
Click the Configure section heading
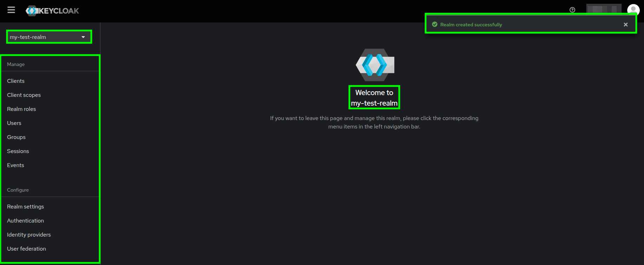18,190
